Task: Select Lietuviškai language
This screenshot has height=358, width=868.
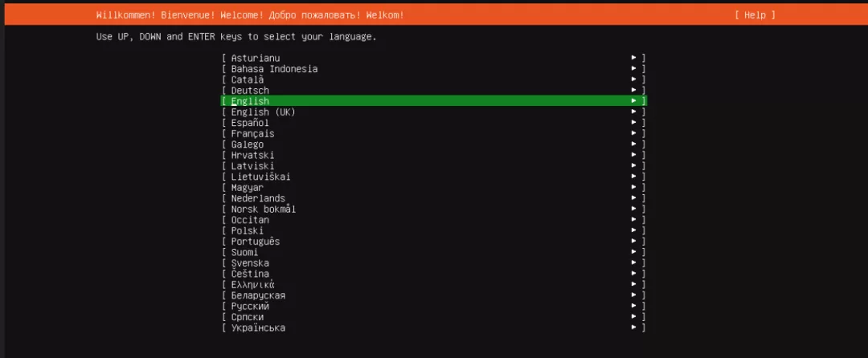Action: [x=434, y=177]
